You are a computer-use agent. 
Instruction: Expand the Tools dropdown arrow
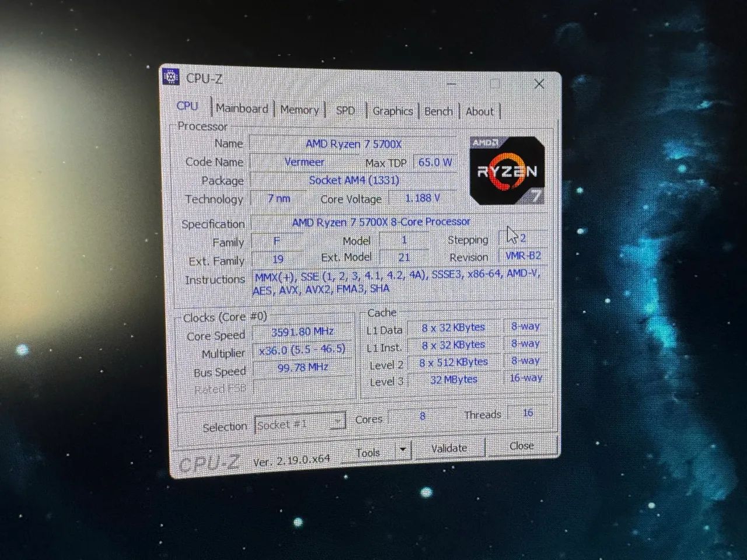pyautogui.click(x=402, y=450)
